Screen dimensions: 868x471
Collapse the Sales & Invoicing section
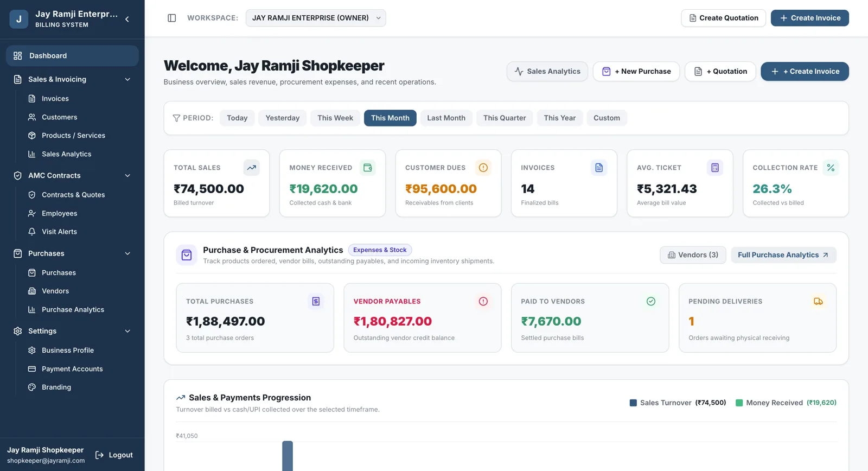coord(127,79)
